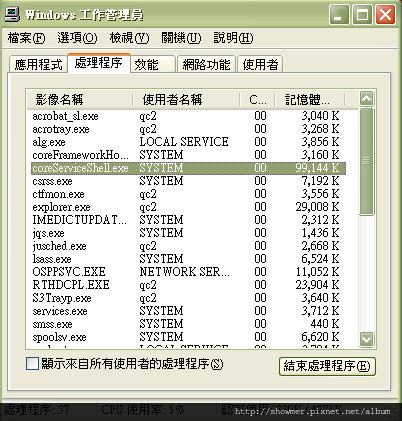Click the 99,144 K memory value

pyautogui.click(x=317, y=168)
